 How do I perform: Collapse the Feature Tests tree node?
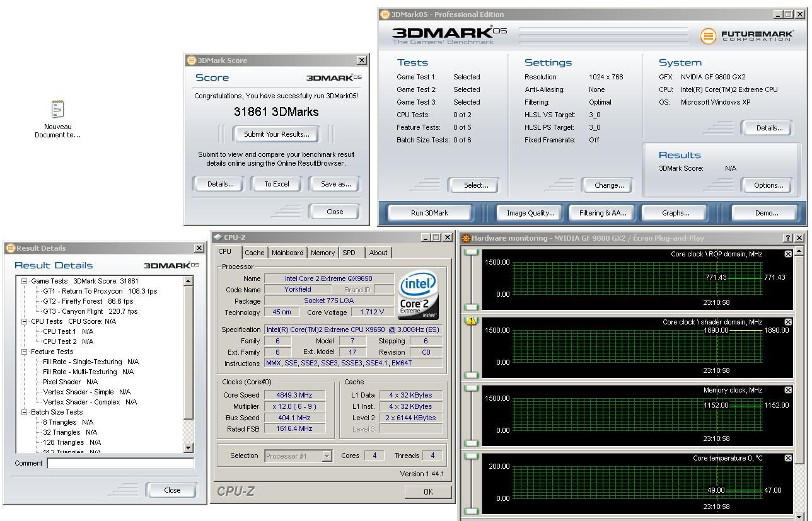tap(25, 352)
